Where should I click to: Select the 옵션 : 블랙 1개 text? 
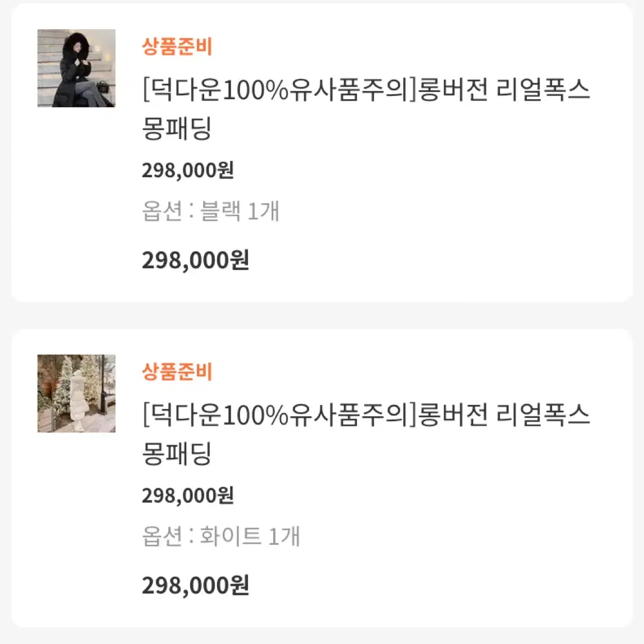(x=211, y=211)
